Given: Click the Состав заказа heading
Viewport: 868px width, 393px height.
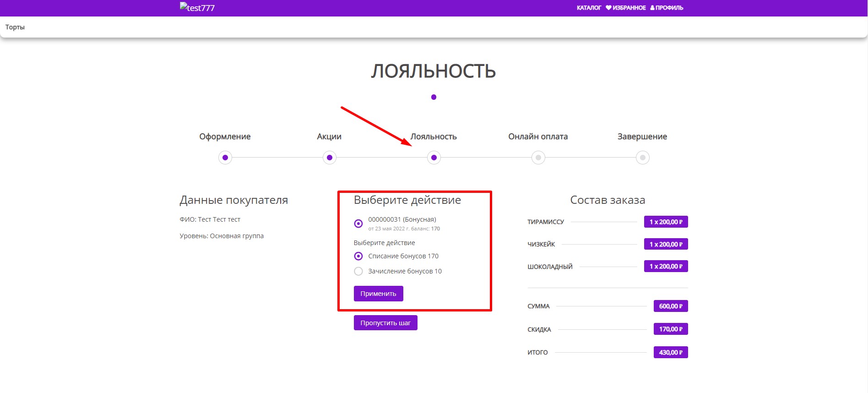Looking at the screenshot, I should click(608, 200).
